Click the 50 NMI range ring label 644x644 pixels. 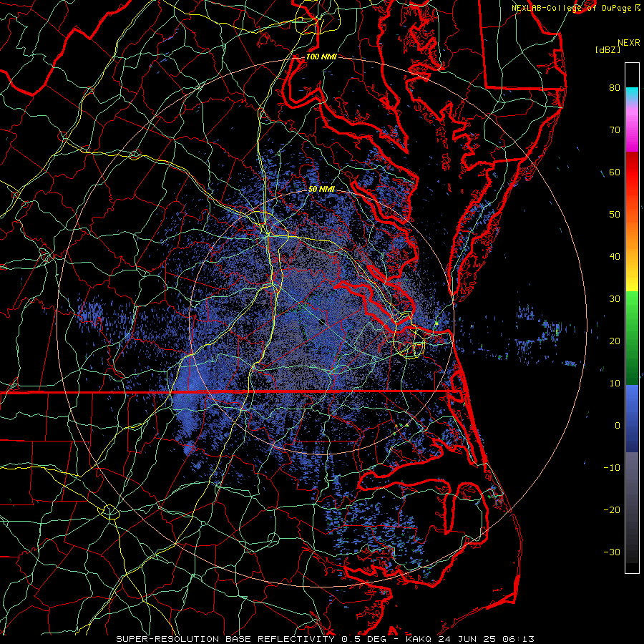(x=321, y=190)
